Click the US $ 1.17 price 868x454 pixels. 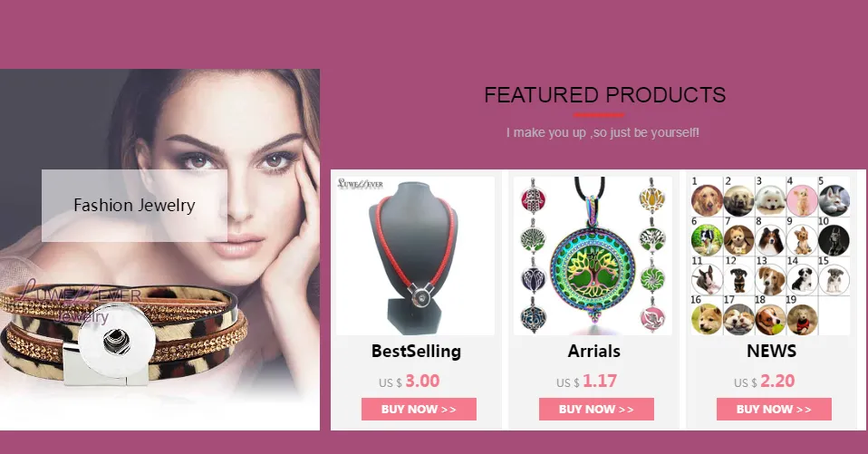point(586,381)
